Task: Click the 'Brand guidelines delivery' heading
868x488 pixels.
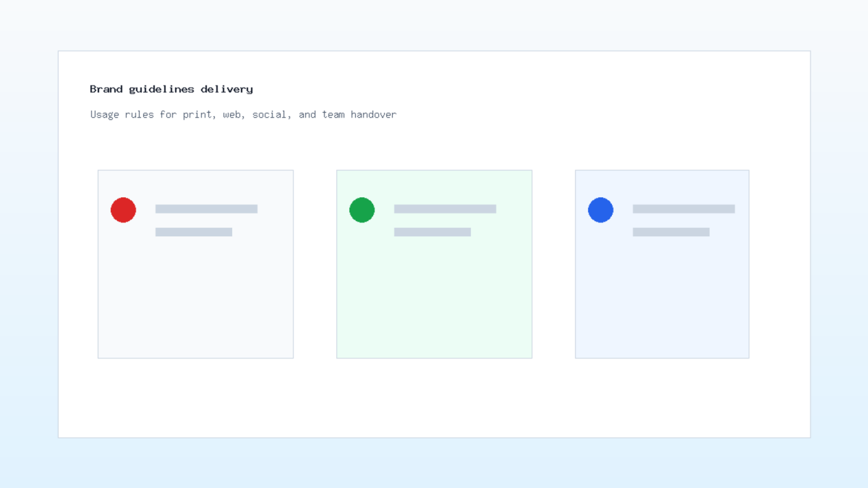Action: 171,89
